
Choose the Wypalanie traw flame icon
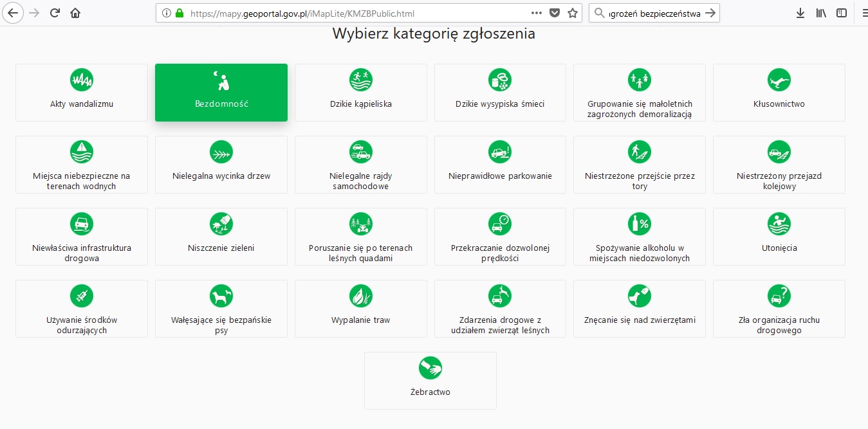(361, 296)
